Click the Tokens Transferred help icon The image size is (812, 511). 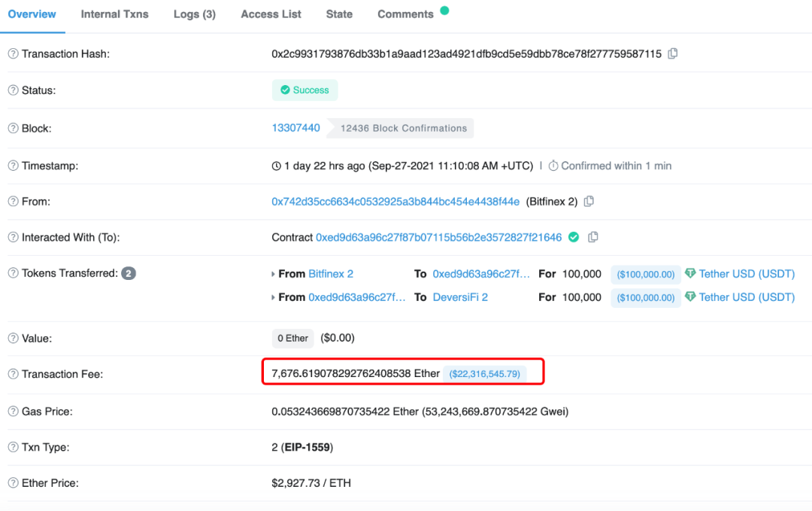13,273
